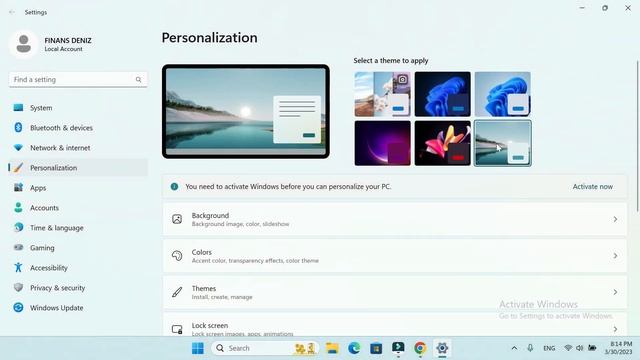Click the Colors palette icon

click(x=177, y=256)
